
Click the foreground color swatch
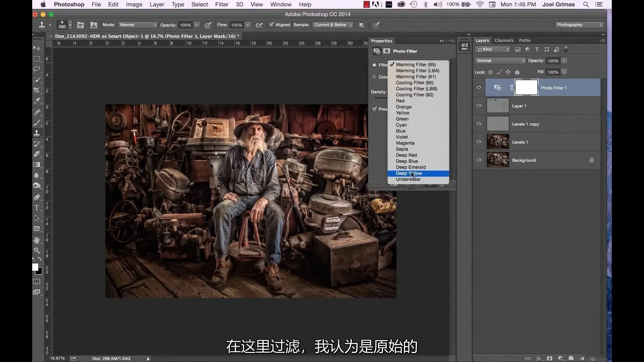point(35,267)
